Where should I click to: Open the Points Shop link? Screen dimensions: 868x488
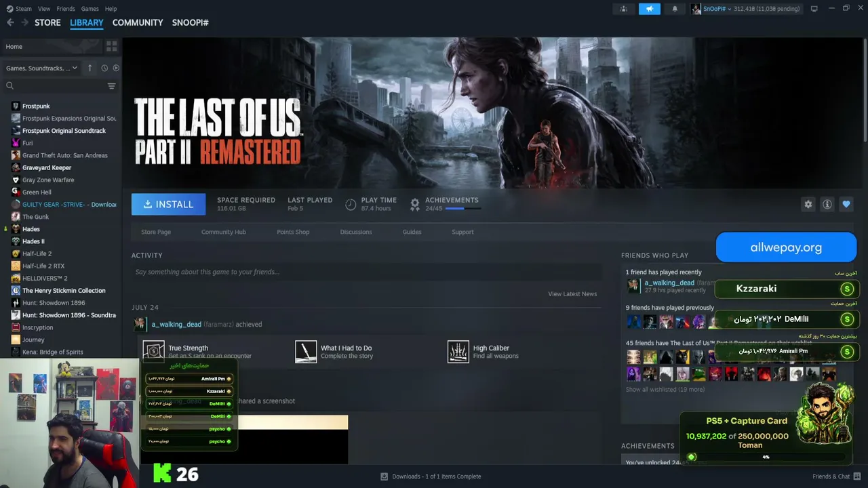pos(293,232)
